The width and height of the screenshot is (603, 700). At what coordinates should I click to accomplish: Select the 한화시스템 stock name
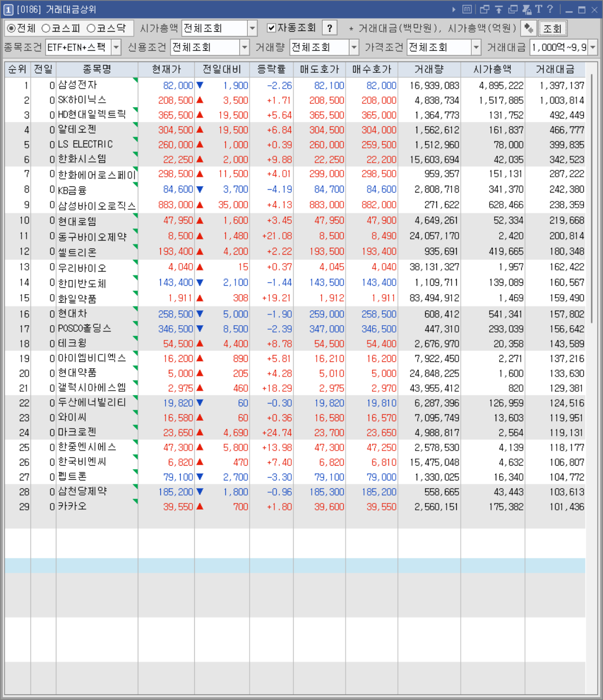coord(82,159)
